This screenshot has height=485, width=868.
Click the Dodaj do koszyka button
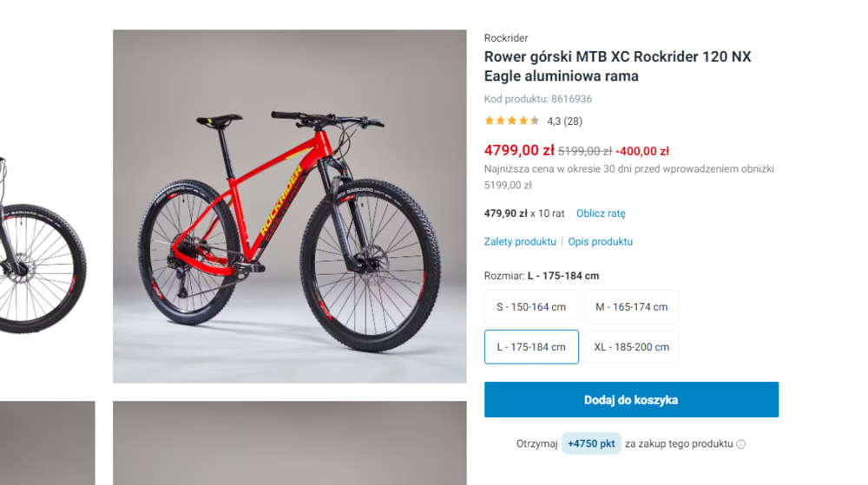631,400
